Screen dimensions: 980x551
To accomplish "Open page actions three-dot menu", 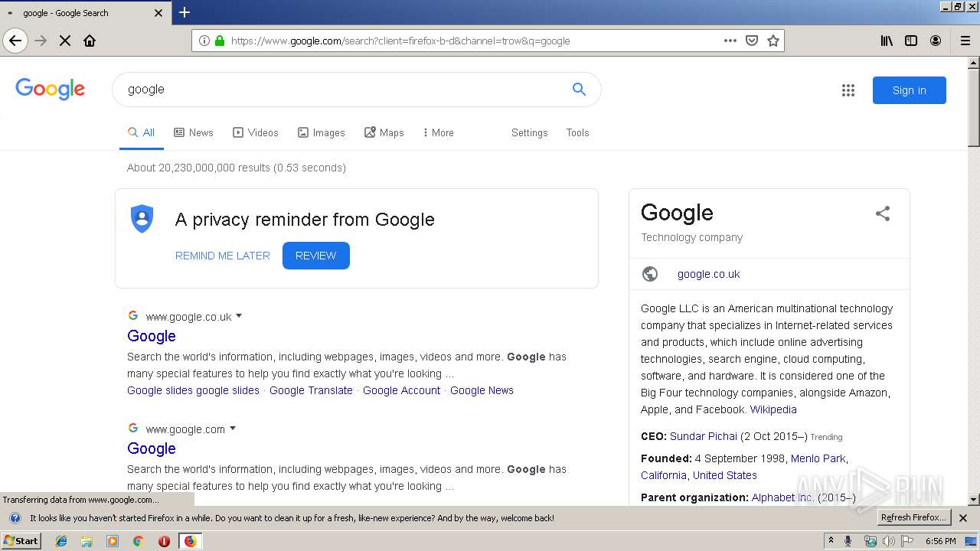I will coord(730,41).
